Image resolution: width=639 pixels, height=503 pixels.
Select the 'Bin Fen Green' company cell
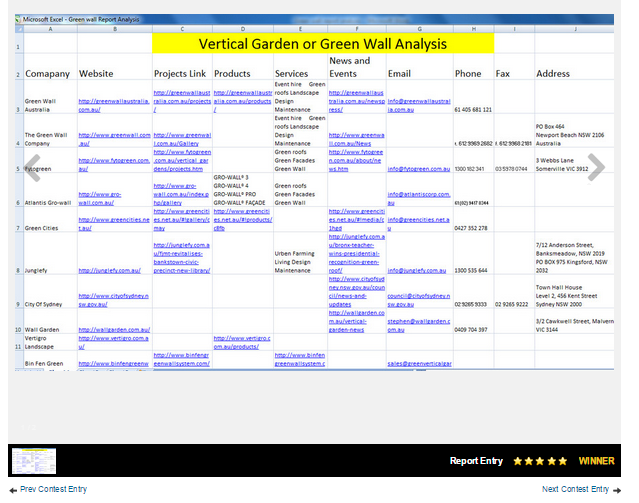click(51, 359)
